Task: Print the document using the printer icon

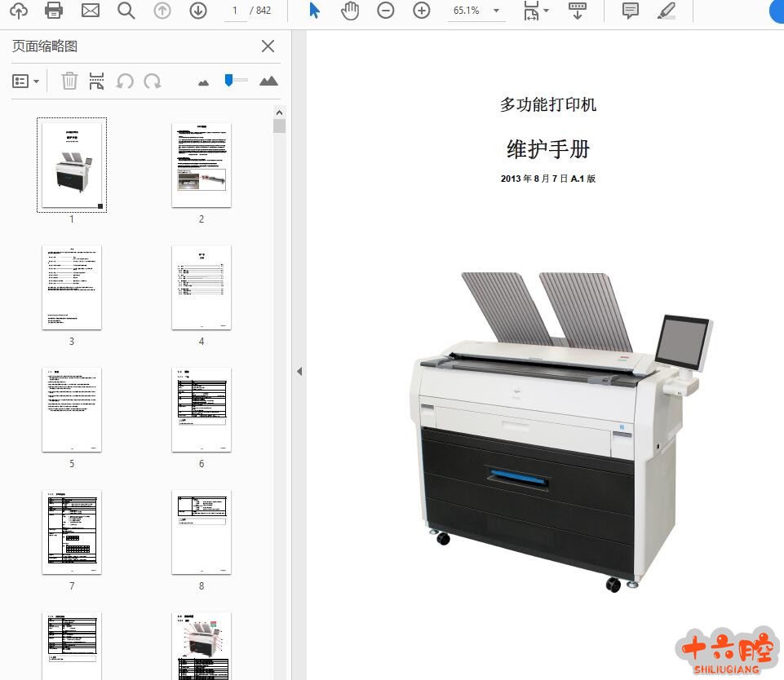Action: (x=54, y=11)
